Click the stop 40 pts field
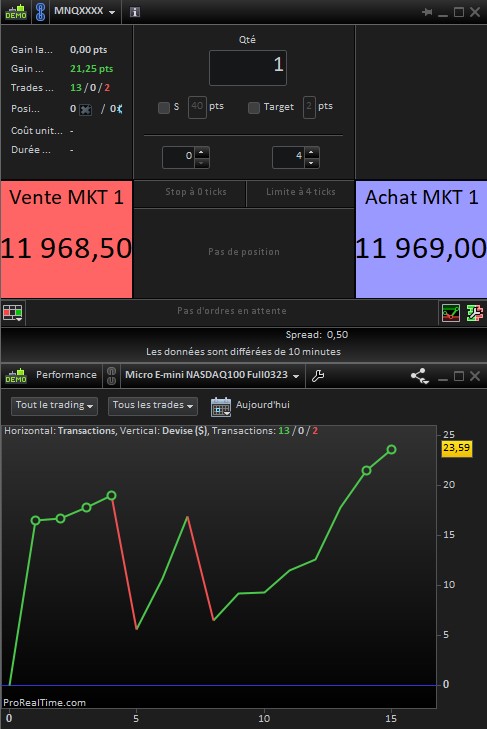The image size is (487, 729). point(197,107)
